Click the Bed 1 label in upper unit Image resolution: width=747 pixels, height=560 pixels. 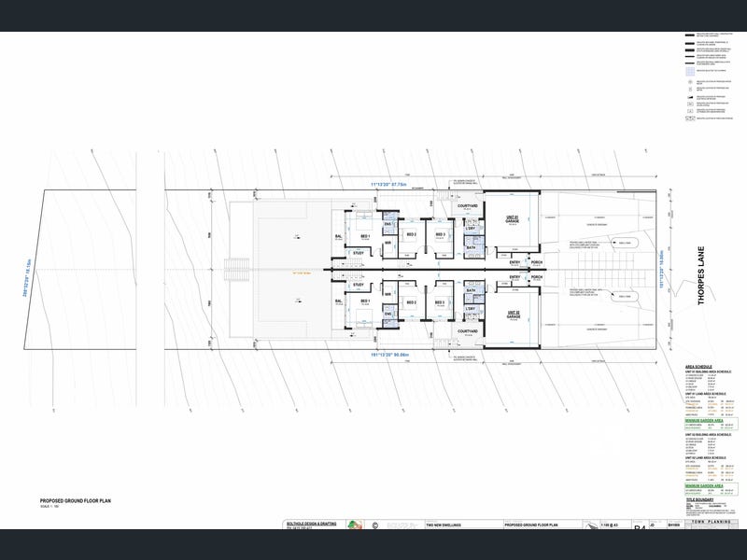pyautogui.click(x=365, y=236)
